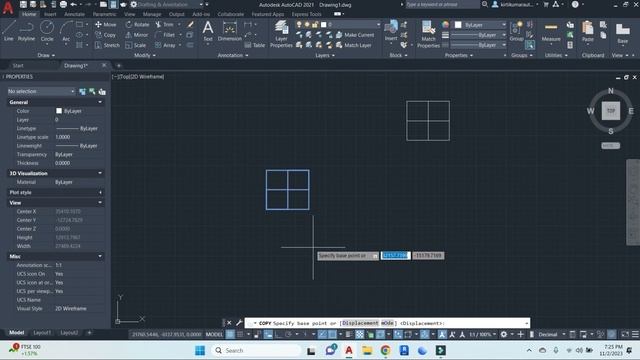Open the workspace Drafting & Annotation dropdown
Screen dimensions: 640x360
(x=171, y=4)
